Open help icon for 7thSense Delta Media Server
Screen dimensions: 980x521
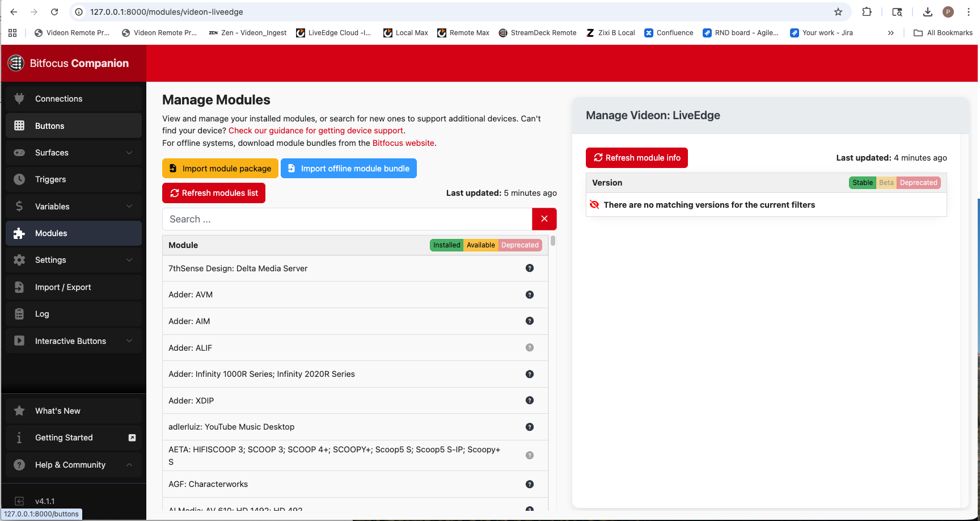click(x=530, y=268)
